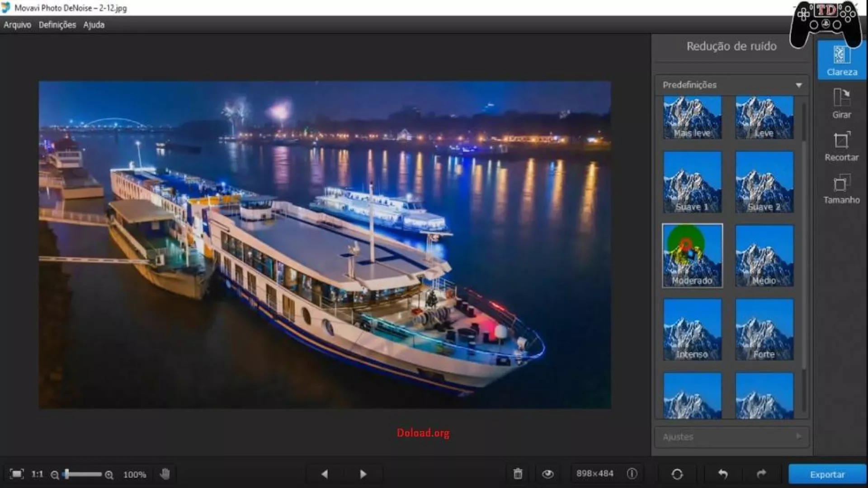Viewport: 868px width, 488px height.
Task: Toggle the eye before/after preview
Action: click(547, 474)
